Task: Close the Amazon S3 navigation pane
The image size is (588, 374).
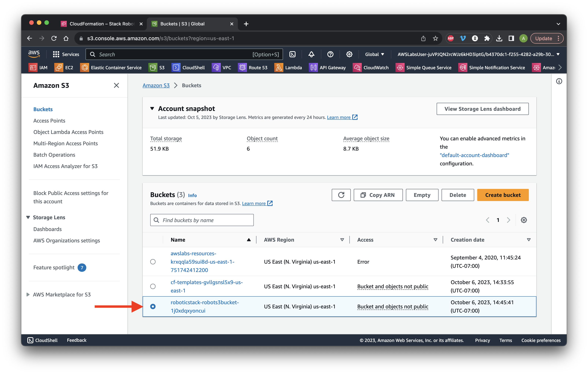Action: point(116,85)
